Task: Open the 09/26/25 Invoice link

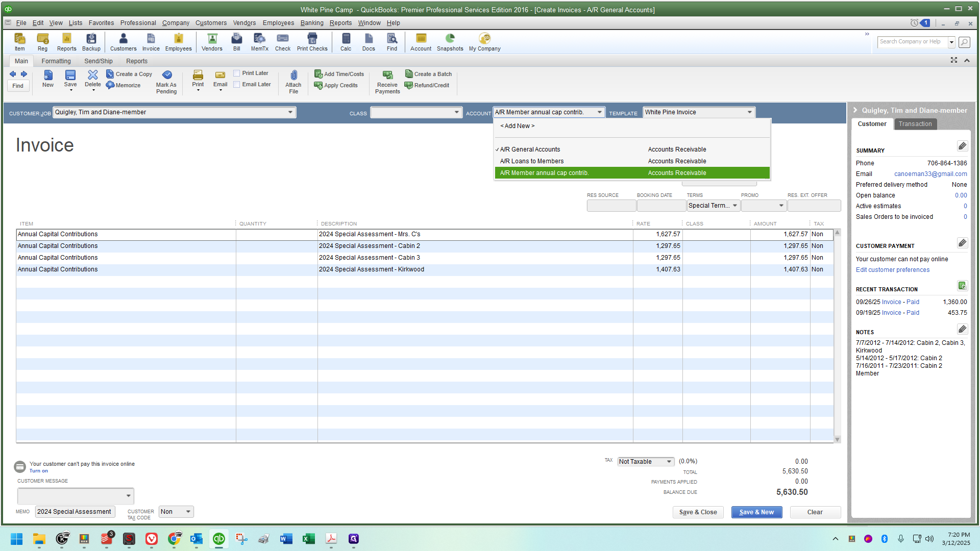Action: point(891,302)
